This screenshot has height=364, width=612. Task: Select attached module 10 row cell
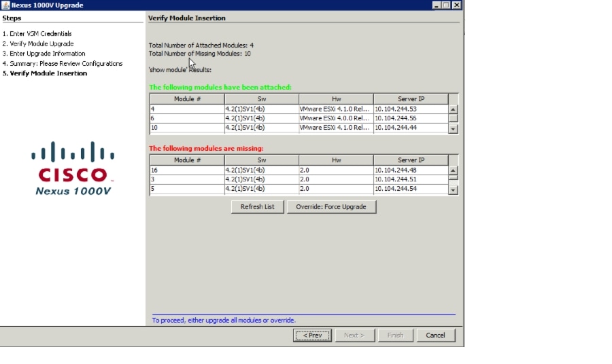pos(187,128)
